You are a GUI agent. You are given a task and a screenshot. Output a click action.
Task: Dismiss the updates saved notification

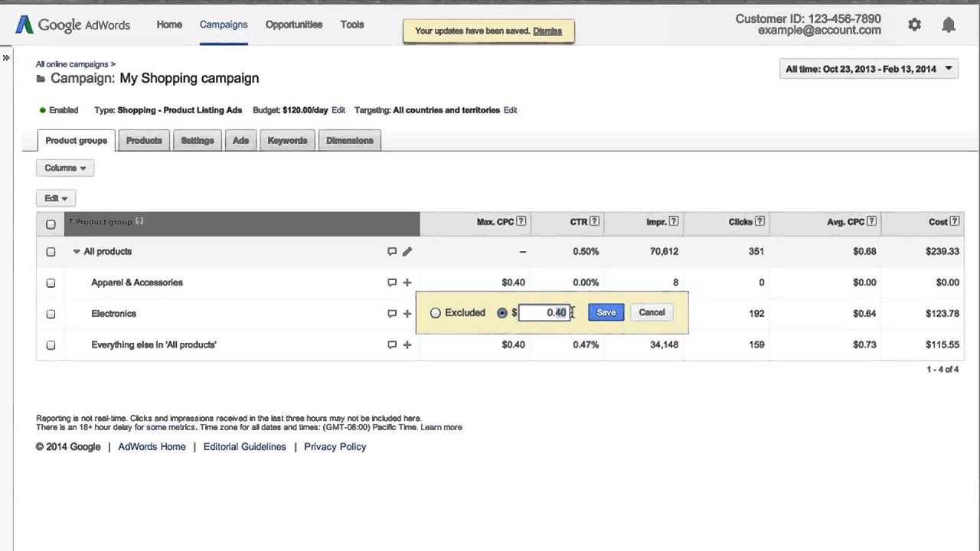(x=547, y=31)
